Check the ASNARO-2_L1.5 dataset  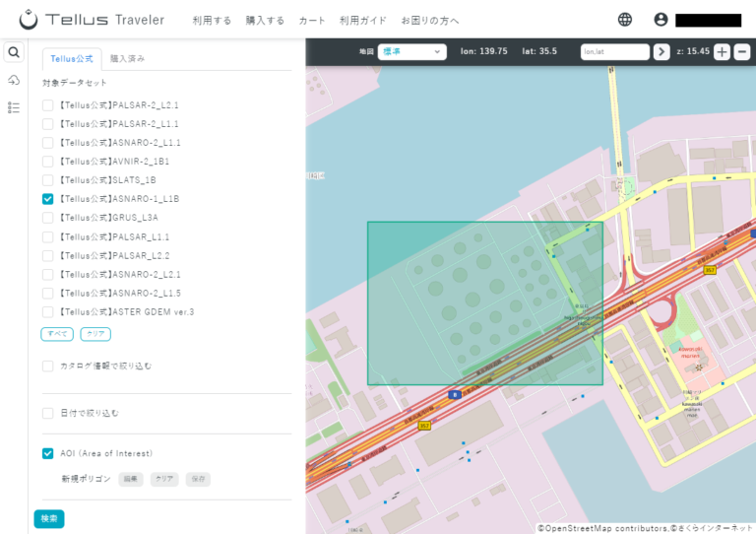(x=47, y=294)
